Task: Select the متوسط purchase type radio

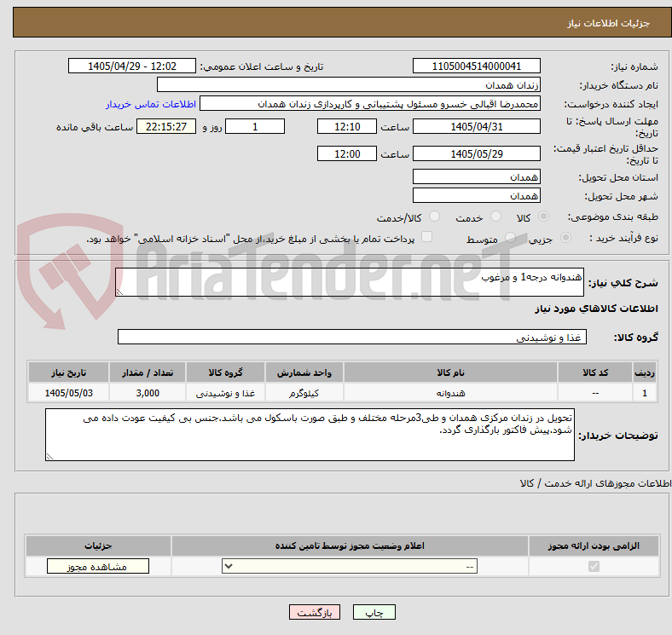Action: (x=510, y=237)
